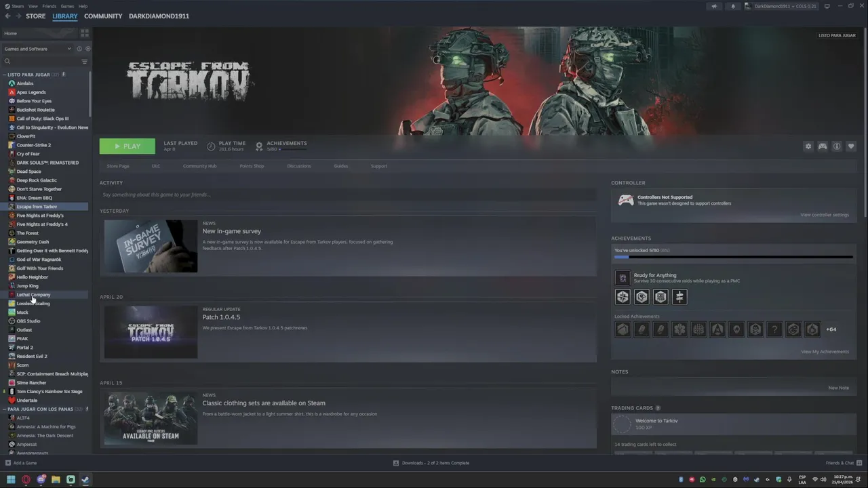Add Tarkov to favorites heart icon
Viewport: 868px width, 488px height.
[x=851, y=146]
